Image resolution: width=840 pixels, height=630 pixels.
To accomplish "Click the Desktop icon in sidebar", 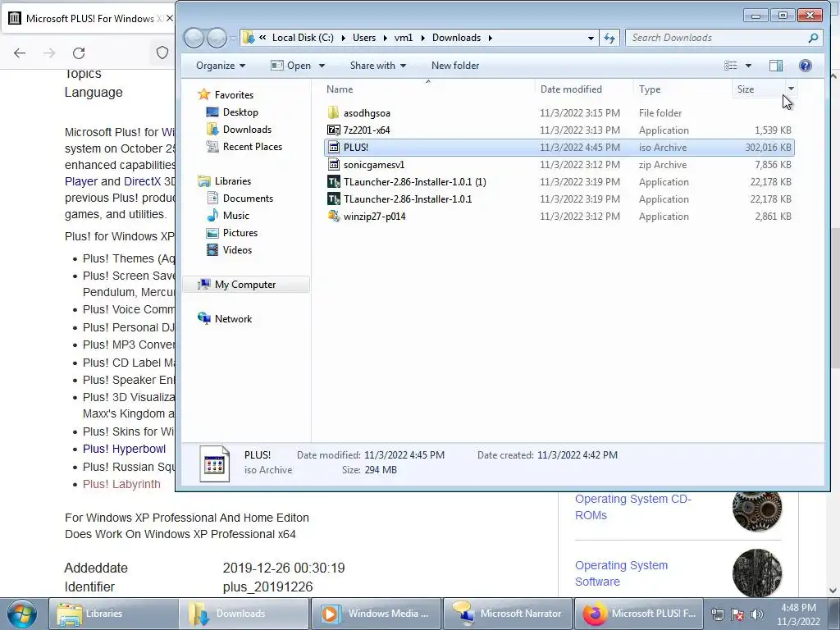I will tap(212, 112).
